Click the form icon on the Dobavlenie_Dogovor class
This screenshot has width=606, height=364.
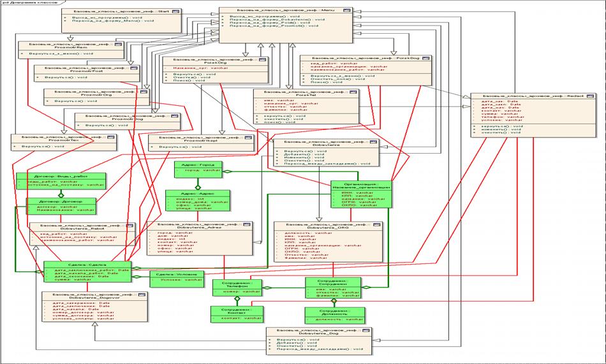pyautogui.click(x=142, y=295)
